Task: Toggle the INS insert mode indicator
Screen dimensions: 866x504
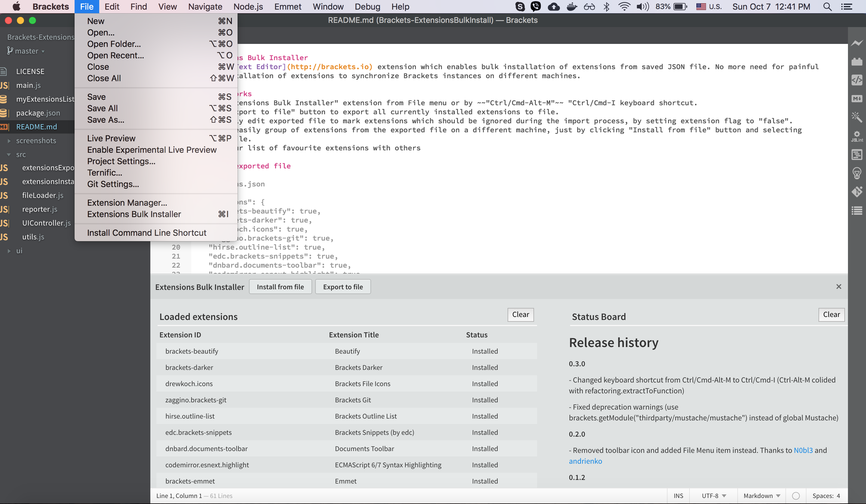Action: (678, 496)
